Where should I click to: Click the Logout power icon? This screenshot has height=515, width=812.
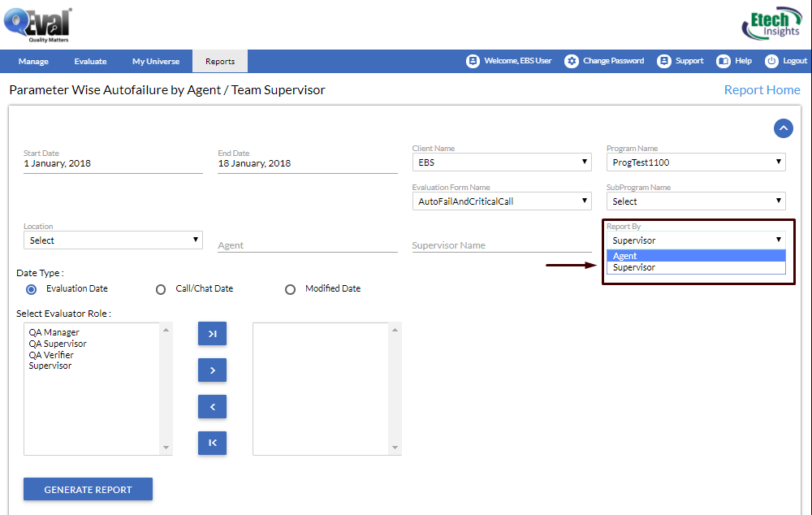point(771,61)
